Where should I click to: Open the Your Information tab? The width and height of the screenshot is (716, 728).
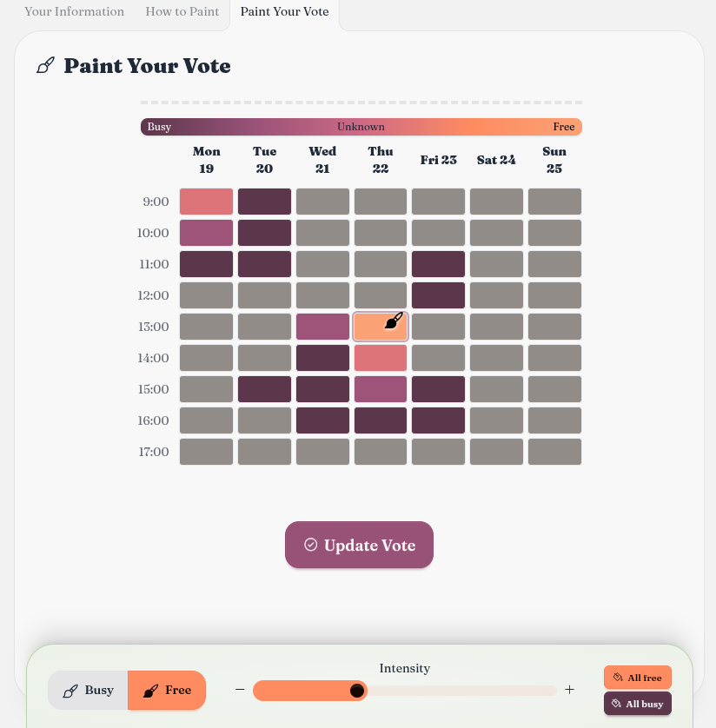(75, 12)
